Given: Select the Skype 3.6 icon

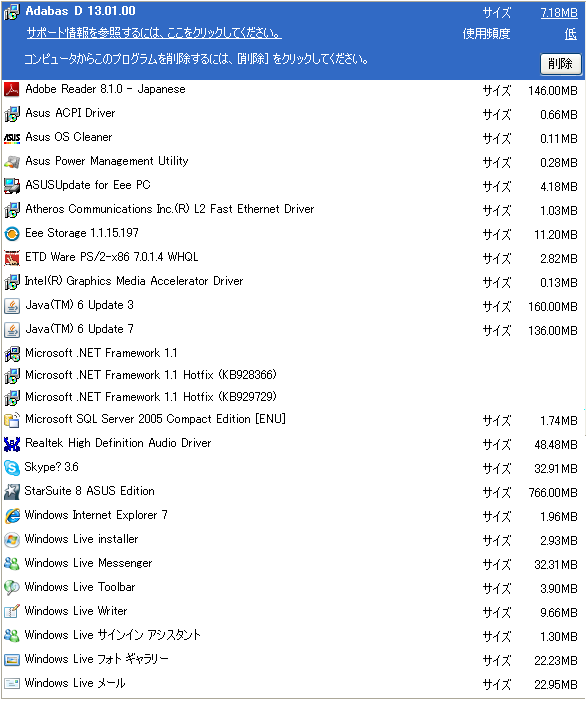Looking at the screenshot, I should click(x=12, y=468).
